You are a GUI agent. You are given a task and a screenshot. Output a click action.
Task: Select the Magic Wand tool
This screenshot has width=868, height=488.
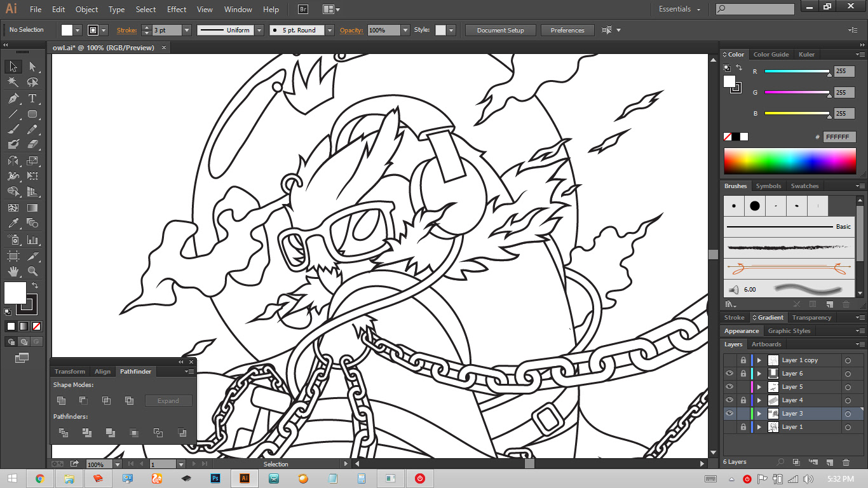tap(13, 83)
